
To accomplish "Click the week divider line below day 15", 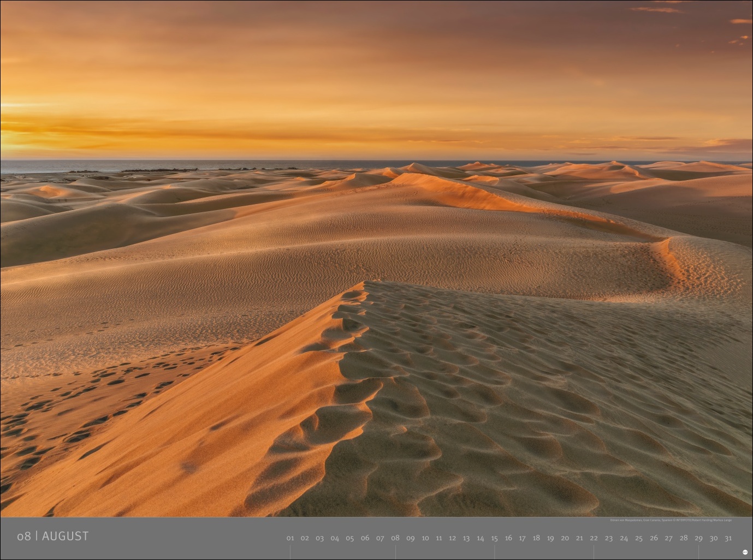I will pos(495,552).
